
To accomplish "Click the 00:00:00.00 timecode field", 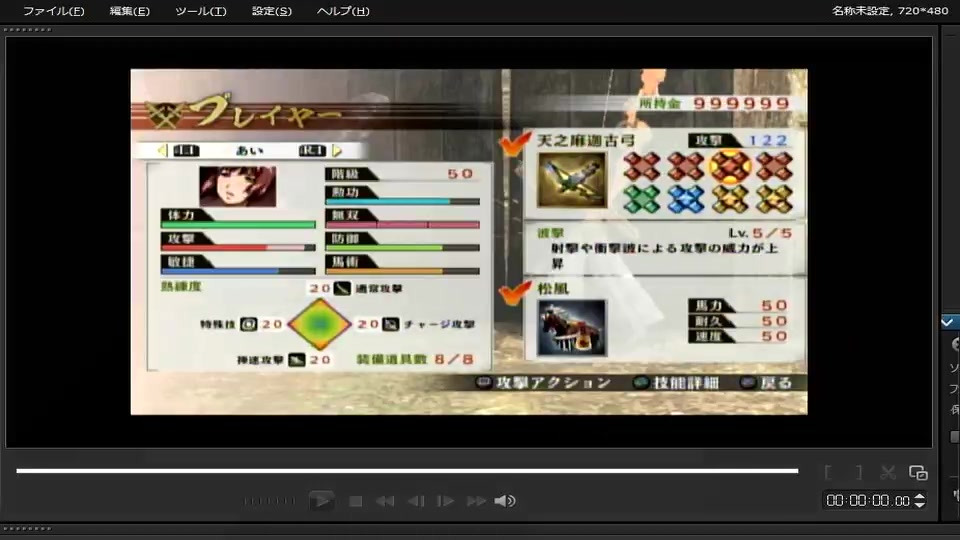I will point(868,501).
